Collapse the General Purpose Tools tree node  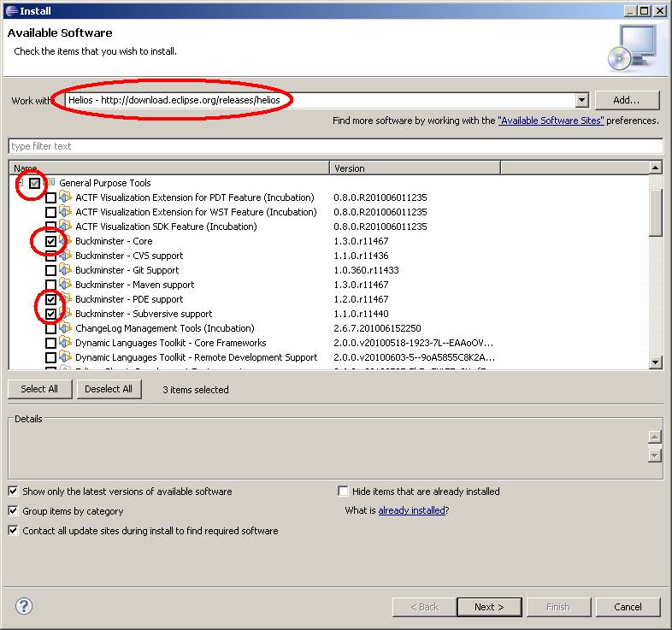[21, 183]
